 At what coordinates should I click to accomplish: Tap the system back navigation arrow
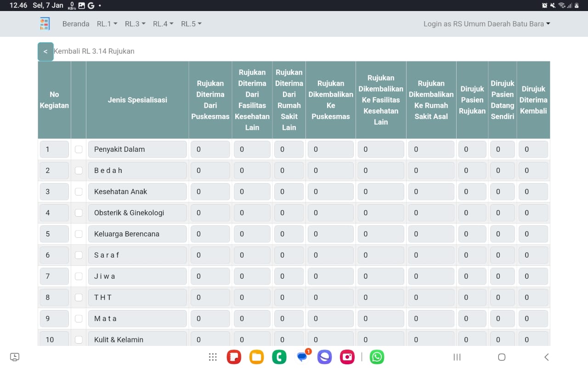coord(546,357)
